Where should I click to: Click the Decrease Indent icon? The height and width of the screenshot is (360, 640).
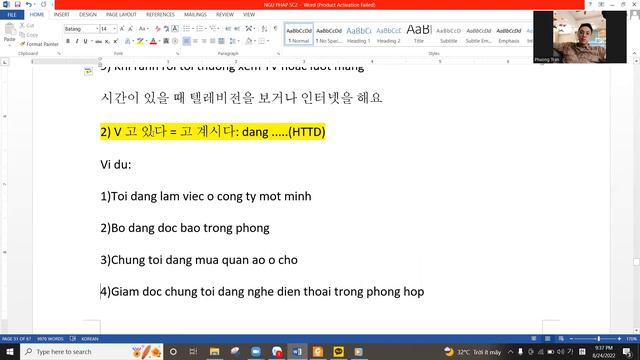[x=228, y=29]
